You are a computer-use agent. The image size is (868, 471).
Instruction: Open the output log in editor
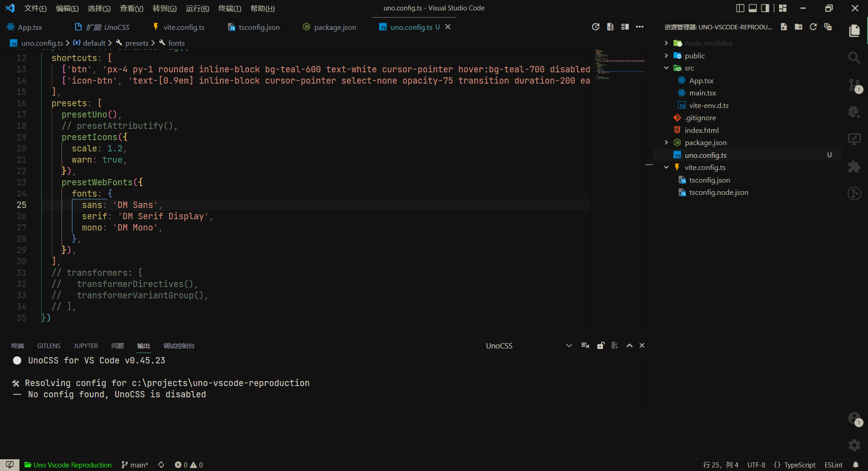click(615, 346)
